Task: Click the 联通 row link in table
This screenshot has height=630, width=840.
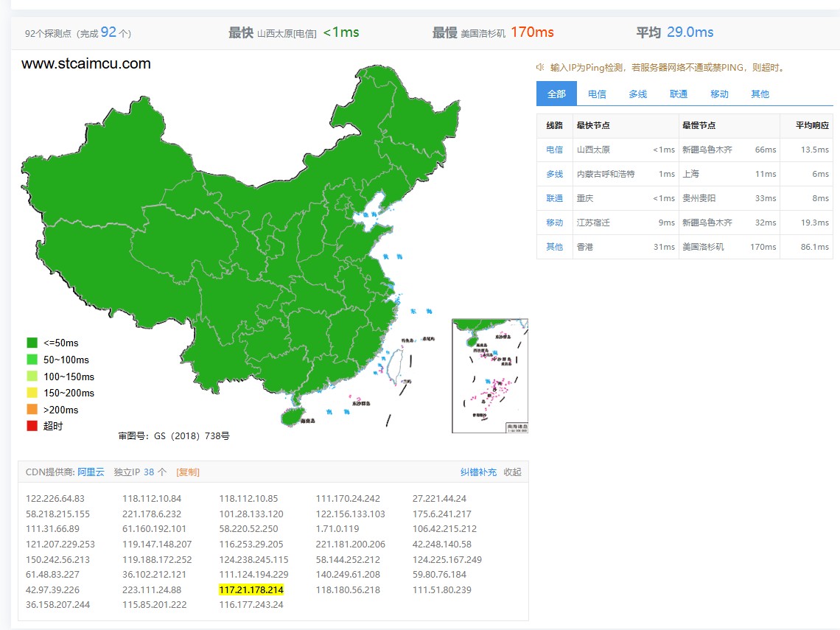Action: click(x=554, y=198)
